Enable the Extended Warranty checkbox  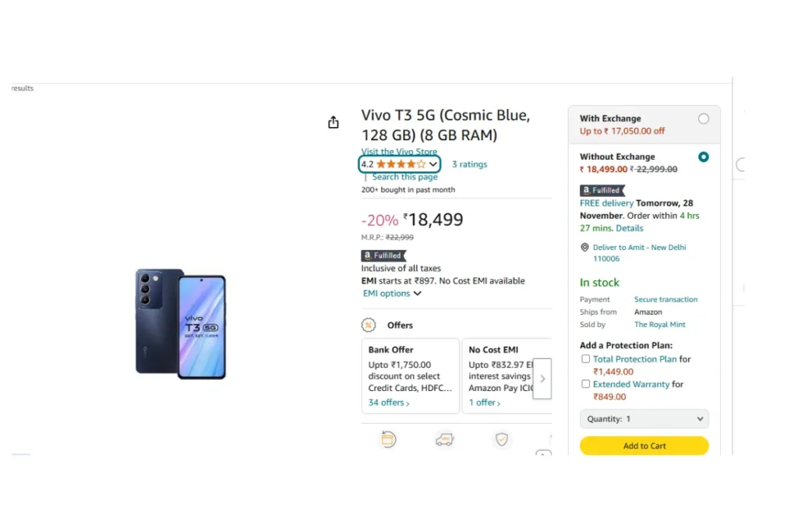pos(586,383)
